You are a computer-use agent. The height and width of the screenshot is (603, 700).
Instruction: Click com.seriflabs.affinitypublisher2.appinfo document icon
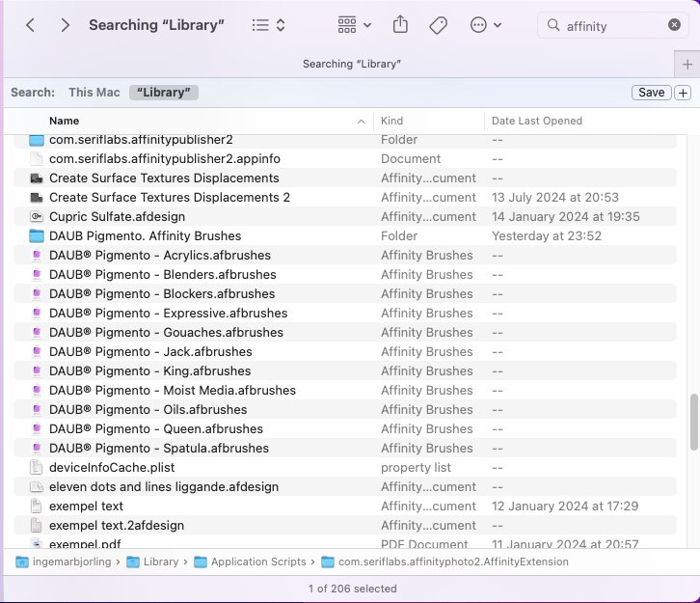[37, 158]
